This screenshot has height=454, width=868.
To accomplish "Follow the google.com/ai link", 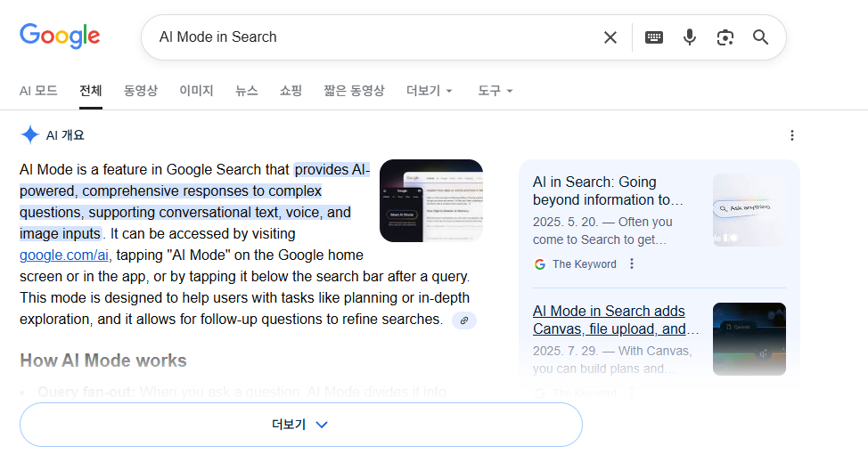I will tap(63, 255).
